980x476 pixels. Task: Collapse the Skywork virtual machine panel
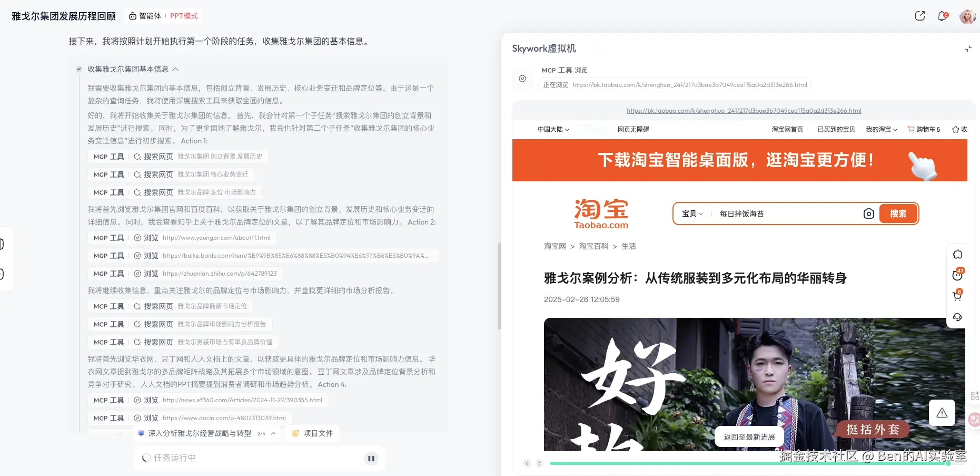(968, 48)
